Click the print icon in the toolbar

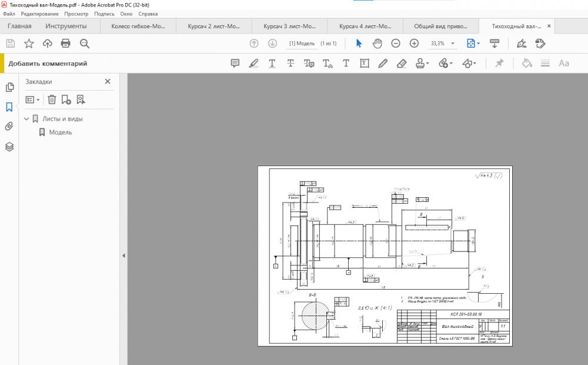click(x=66, y=44)
